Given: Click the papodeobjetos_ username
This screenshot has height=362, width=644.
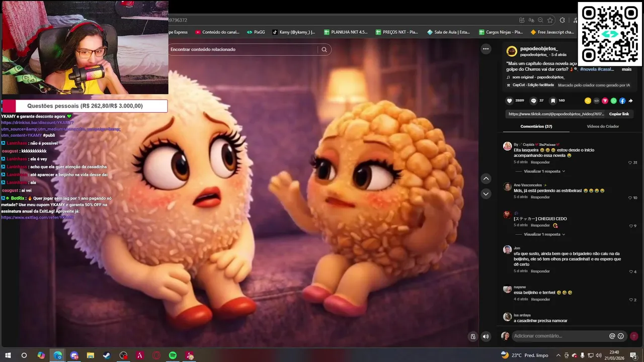Looking at the screenshot, I should (539, 49).
